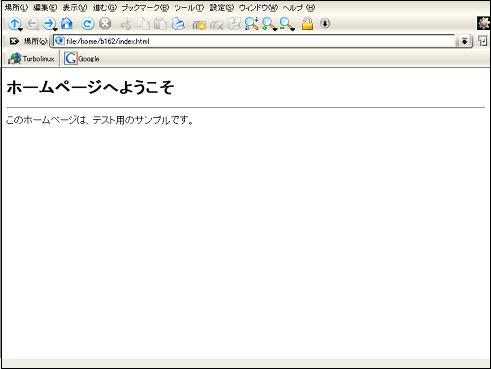The width and height of the screenshot is (491, 369).
Task: Open the 場所(L) menu
Action: pyautogui.click(x=16, y=8)
